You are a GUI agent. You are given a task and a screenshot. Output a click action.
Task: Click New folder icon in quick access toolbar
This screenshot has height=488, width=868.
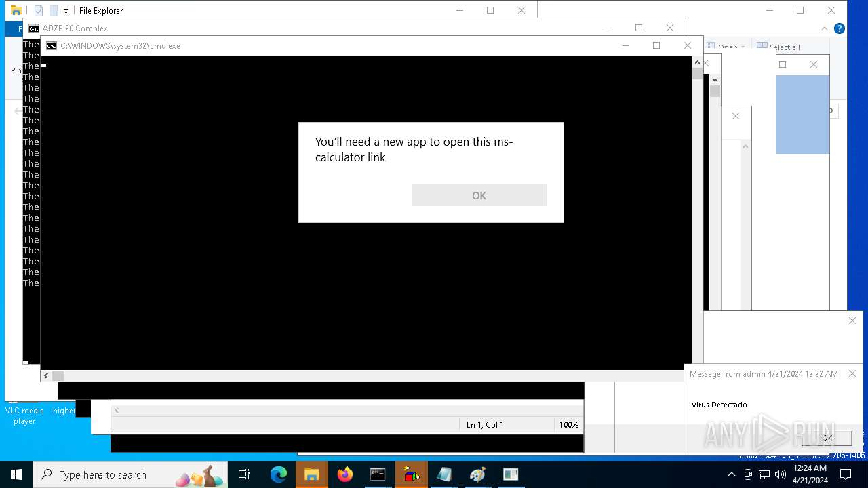pos(54,11)
